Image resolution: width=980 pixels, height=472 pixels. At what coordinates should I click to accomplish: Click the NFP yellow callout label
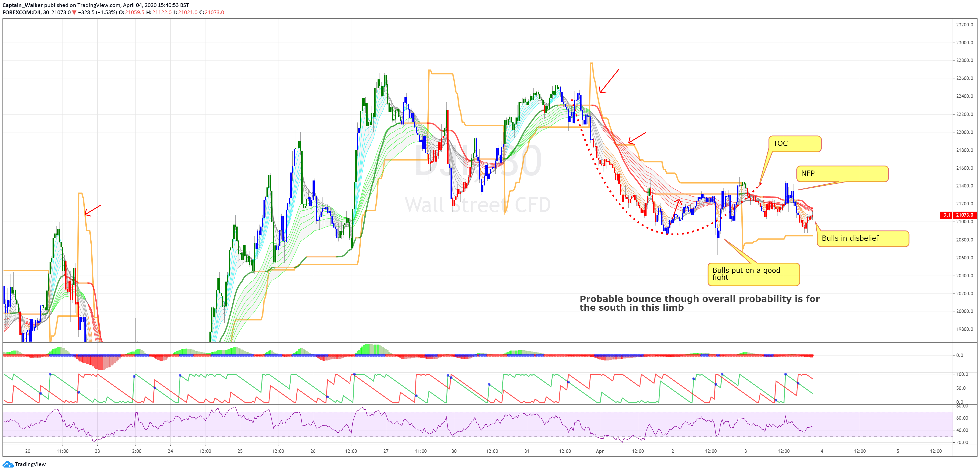click(842, 174)
